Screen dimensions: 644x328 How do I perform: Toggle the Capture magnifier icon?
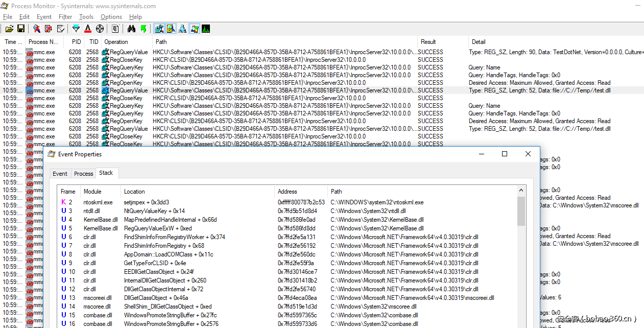click(37, 29)
